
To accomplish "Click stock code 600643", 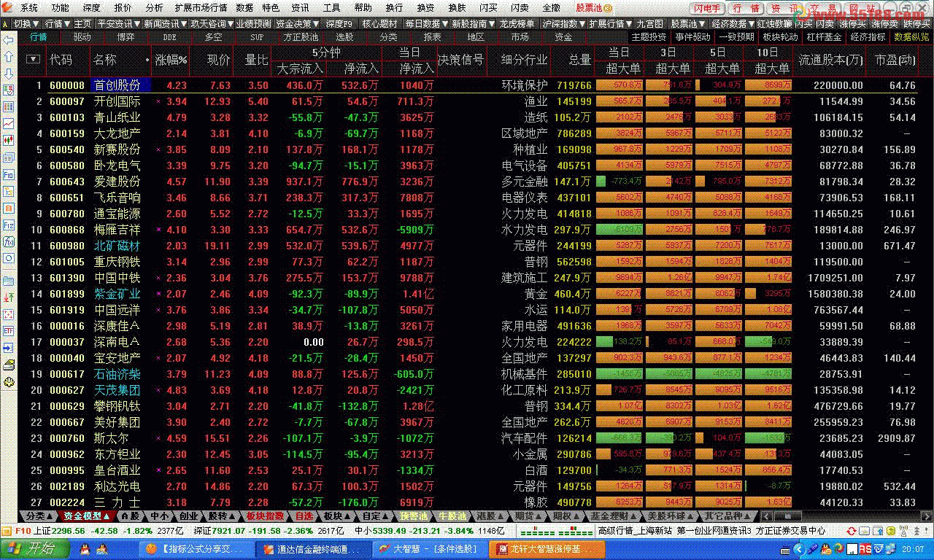I will pos(67,182).
